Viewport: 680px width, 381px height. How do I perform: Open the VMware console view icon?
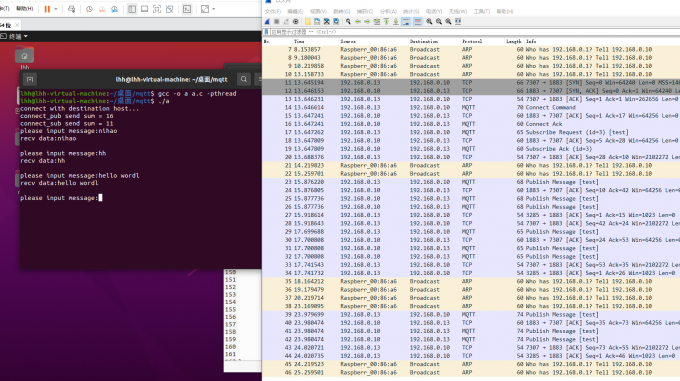[187, 9]
